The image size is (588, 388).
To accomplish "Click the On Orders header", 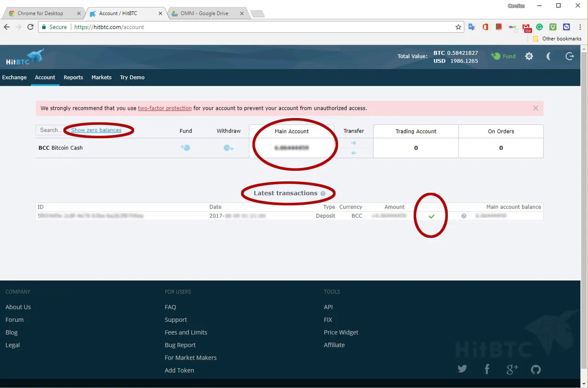I will (x=501, y=131).
